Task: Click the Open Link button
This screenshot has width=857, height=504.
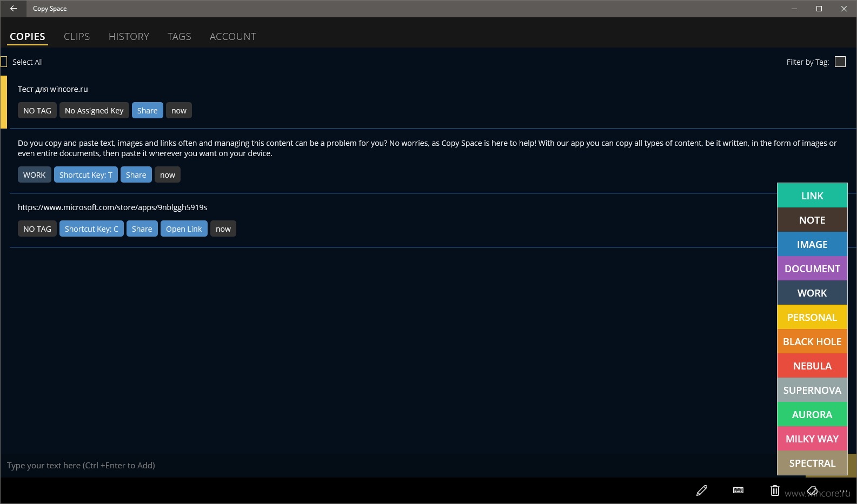Action: [184, 229]
